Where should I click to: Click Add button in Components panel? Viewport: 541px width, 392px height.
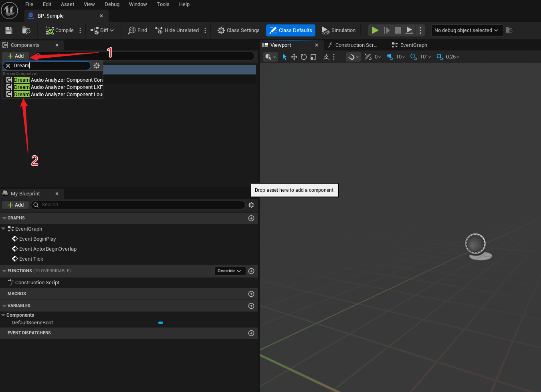[x=16, y=56]
